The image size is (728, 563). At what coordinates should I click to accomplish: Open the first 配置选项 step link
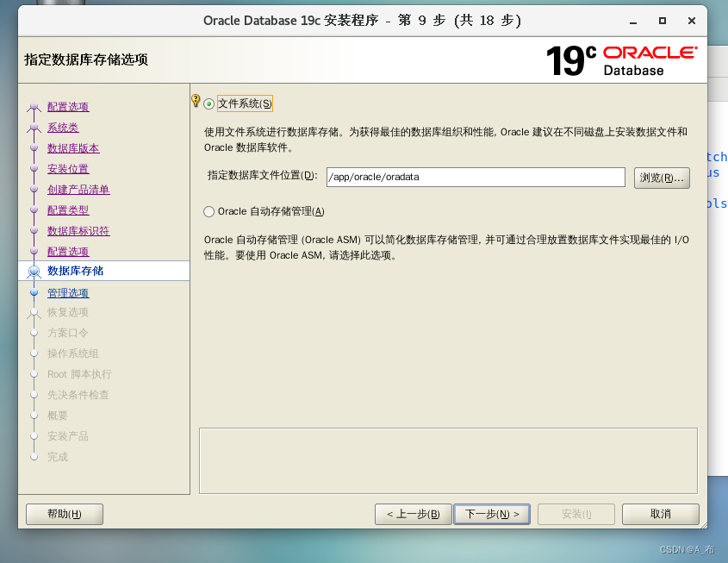[x=68, y=107]
